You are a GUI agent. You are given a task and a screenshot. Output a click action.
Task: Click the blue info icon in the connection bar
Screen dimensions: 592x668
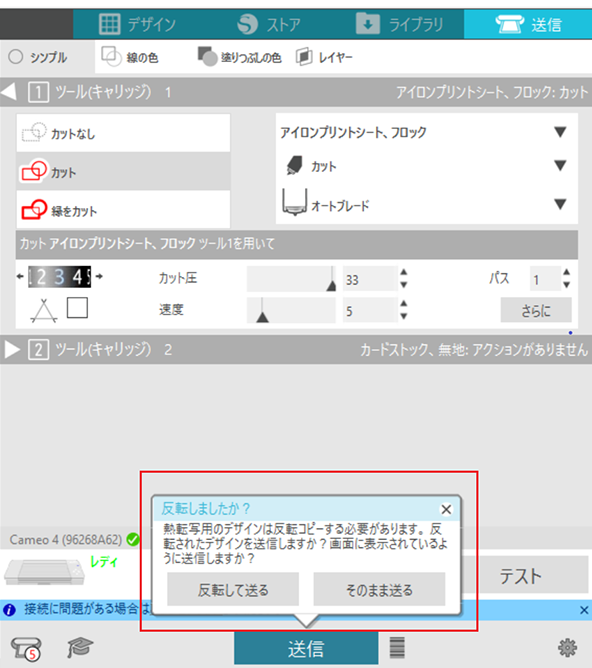tap(9, 610)
